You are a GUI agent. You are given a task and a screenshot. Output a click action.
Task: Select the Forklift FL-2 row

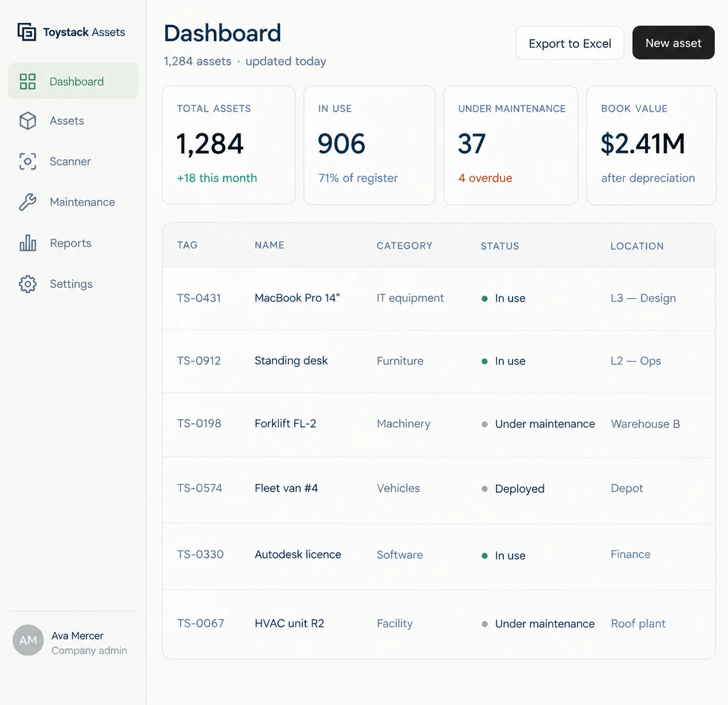coord(439,424)
